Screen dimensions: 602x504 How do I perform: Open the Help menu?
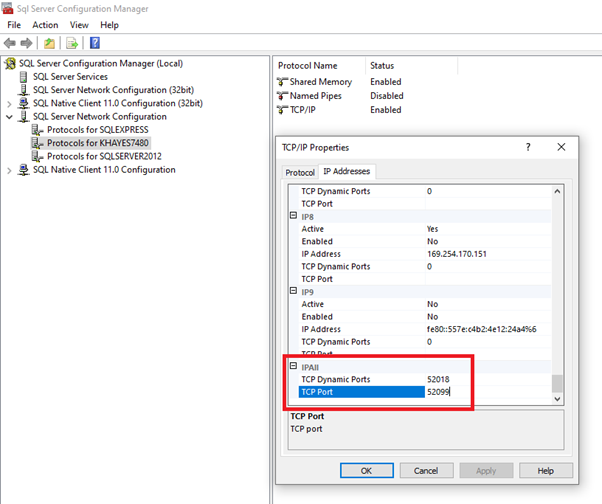click(x=109, y=25)
